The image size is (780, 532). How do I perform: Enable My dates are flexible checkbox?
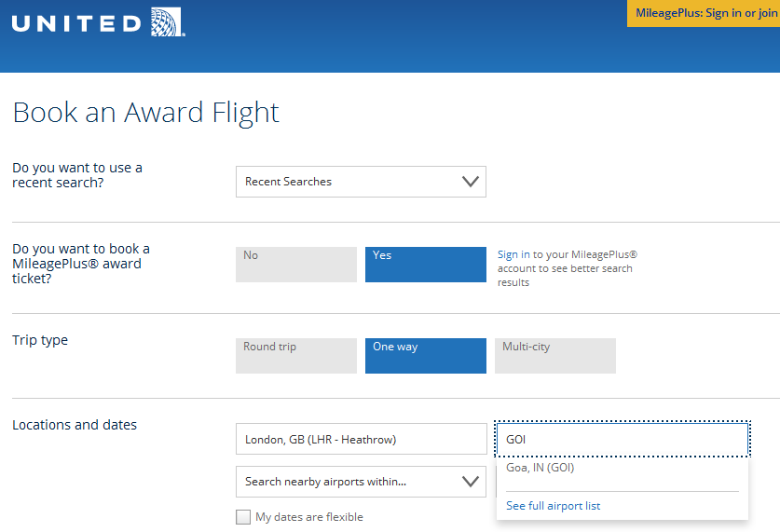point(243,517)
